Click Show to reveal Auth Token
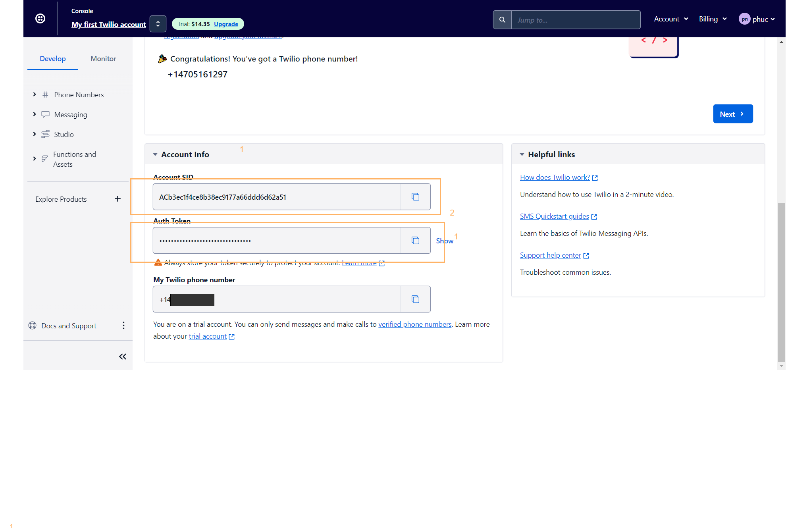 coord(445,241)
